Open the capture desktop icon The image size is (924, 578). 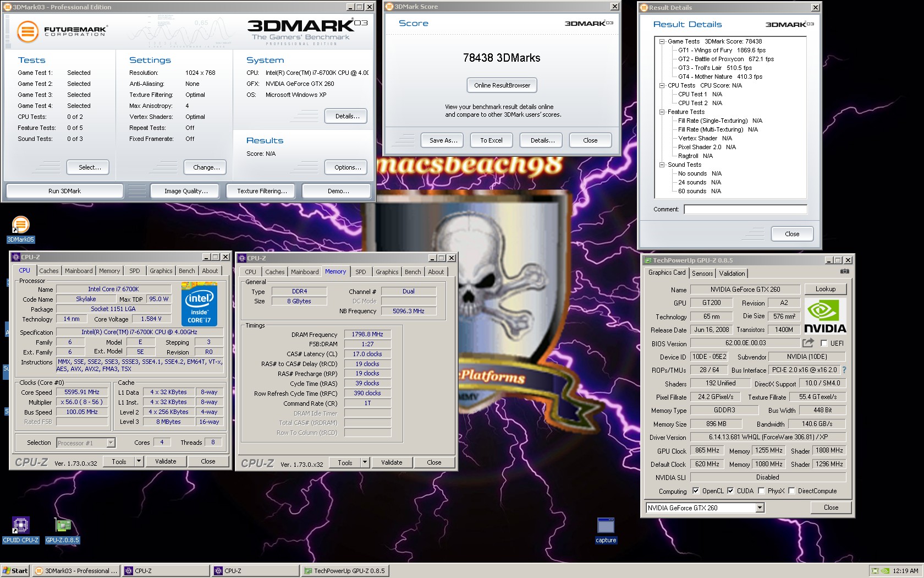(x=606, y=531)
